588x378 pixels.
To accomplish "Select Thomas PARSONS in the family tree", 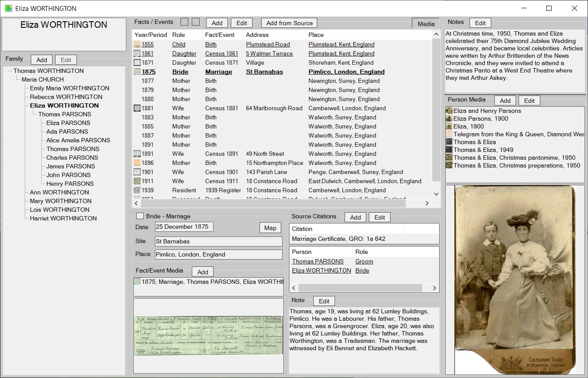I will (65, 114).
